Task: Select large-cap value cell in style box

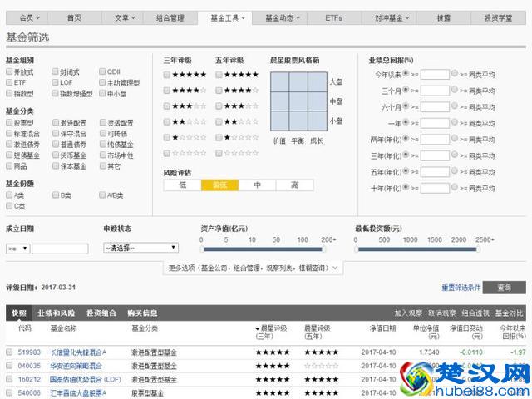Action: pos(279,81)
